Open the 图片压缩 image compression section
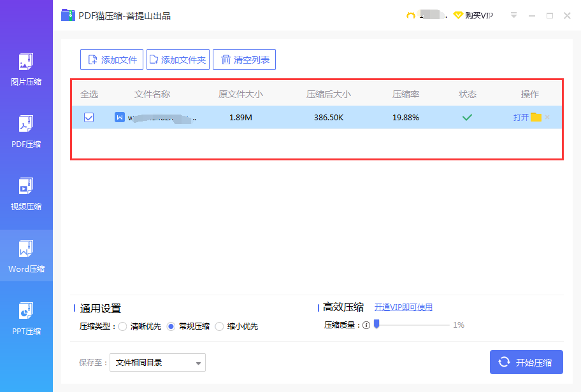 pyautogui.click(x=26, y=69)
